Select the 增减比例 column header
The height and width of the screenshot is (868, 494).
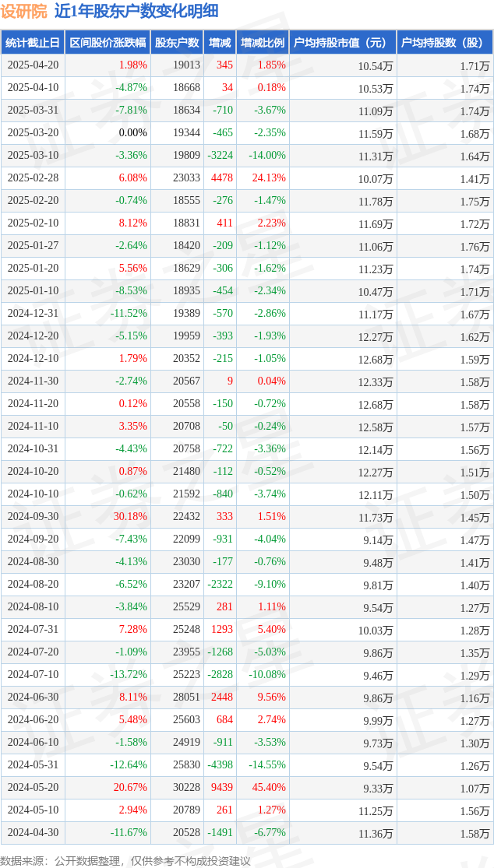click(263, 43)
